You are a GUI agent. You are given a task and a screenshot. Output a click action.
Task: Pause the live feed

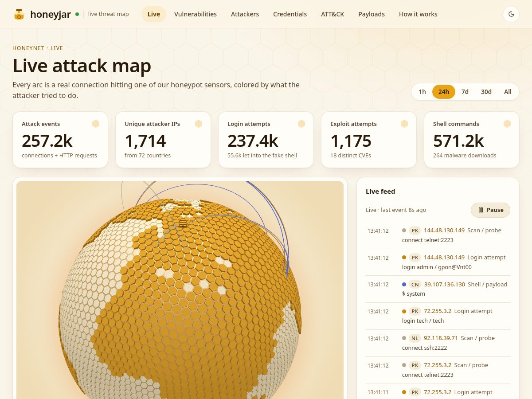point(490,210)
